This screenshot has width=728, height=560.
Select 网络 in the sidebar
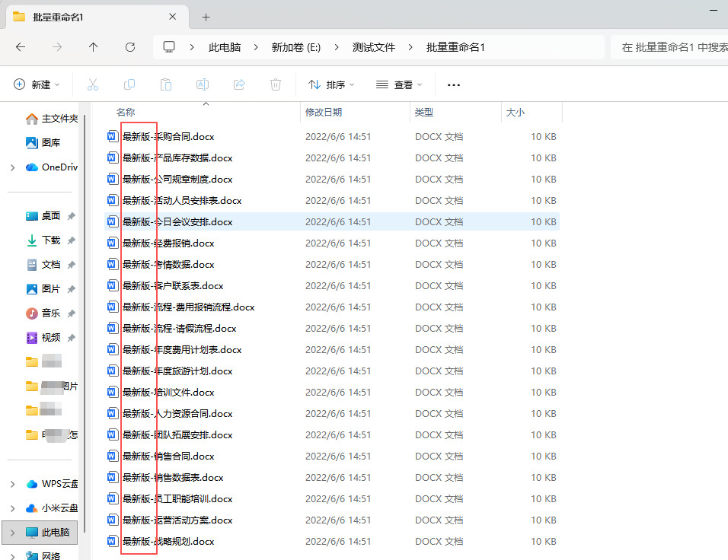coord(43,555)
